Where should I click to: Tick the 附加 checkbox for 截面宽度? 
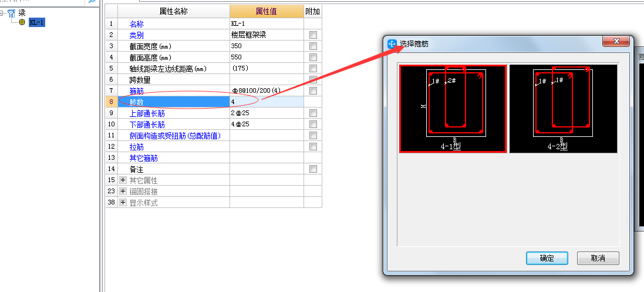[x=313, y=46]
